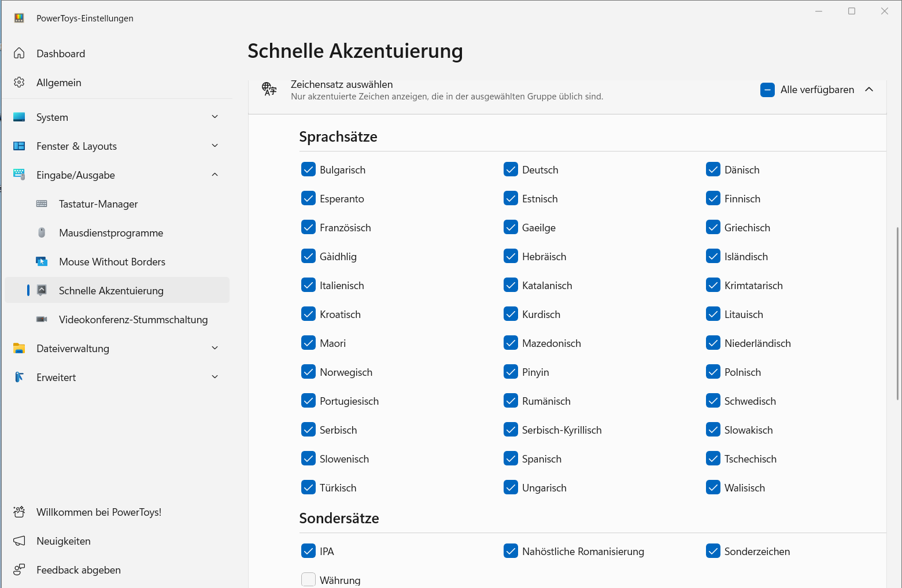Viewport: 902px width, 588px height.
Task: Uncheck the Deutsch language checkbox
Action: pos(511,169)
